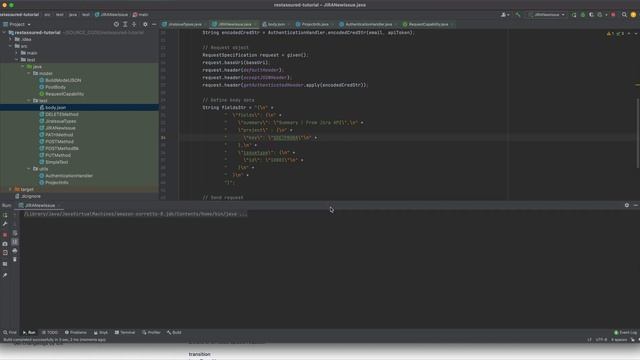640x360 pixels.
Task: Click the exit icon in Run panel sidebar
Action: (x=5, y=253)
